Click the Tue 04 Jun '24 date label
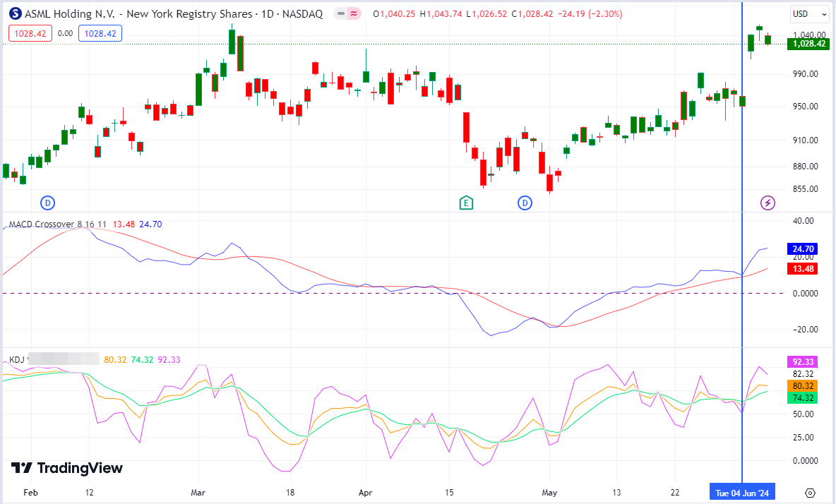 (x=742, y=493)
